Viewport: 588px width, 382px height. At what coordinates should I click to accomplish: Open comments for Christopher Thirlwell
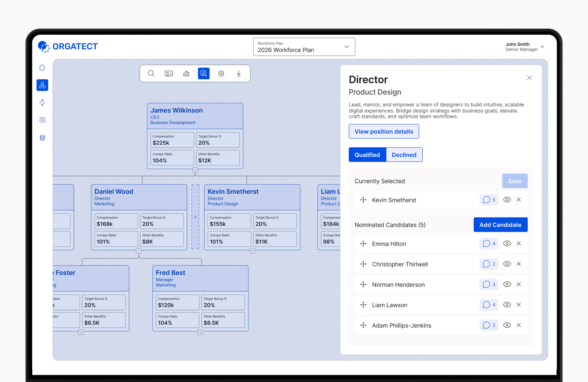pyautogui.click(x=489, y=264)
